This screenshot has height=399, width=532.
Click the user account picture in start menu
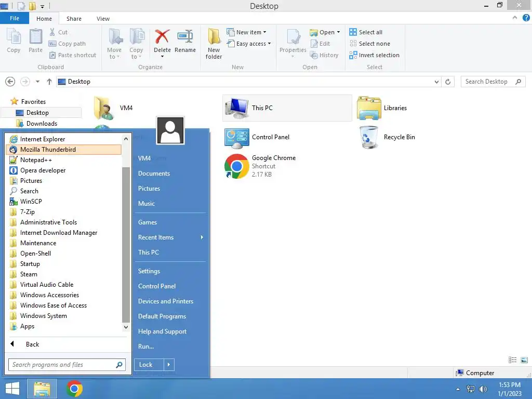point(170,130)
